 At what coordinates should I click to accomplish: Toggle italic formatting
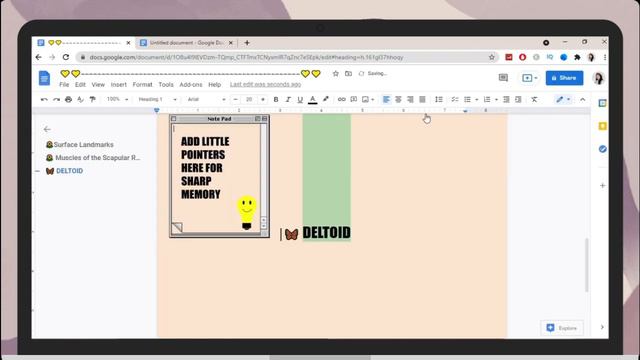(288, 99)
